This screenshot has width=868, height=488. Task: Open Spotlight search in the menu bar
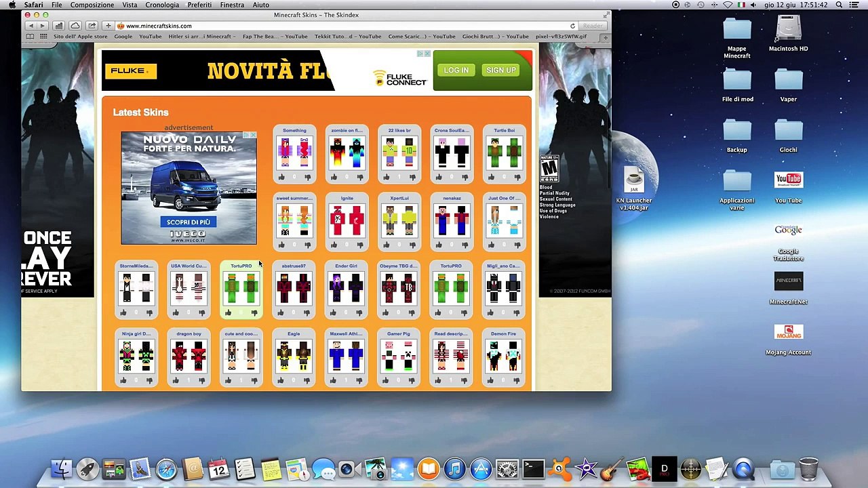(839, 5)
